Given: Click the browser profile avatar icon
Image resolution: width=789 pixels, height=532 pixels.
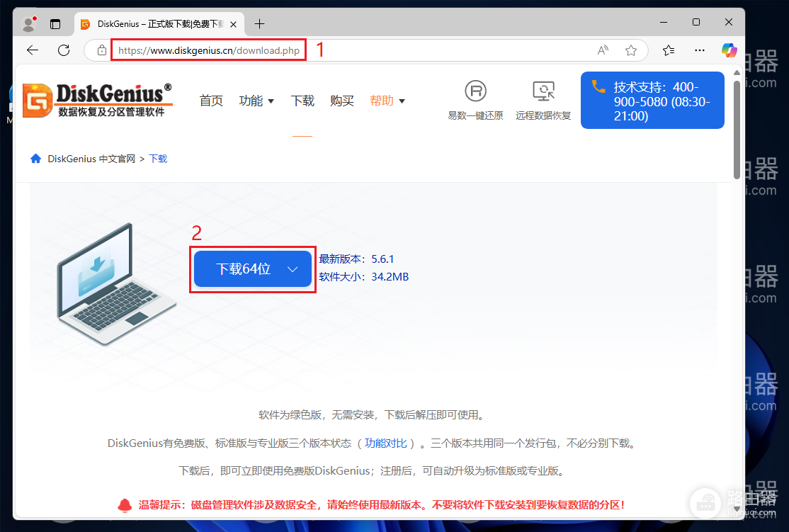Looking at the screenshot, I should (x=28, y=23).
